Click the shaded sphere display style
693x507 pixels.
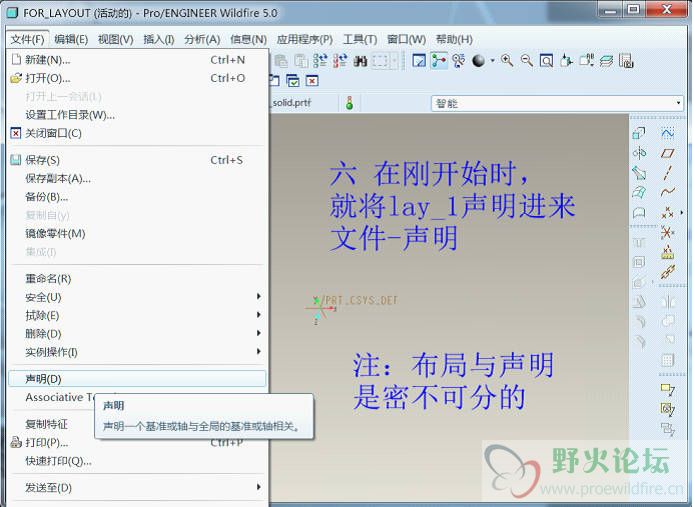pos(478,61)
